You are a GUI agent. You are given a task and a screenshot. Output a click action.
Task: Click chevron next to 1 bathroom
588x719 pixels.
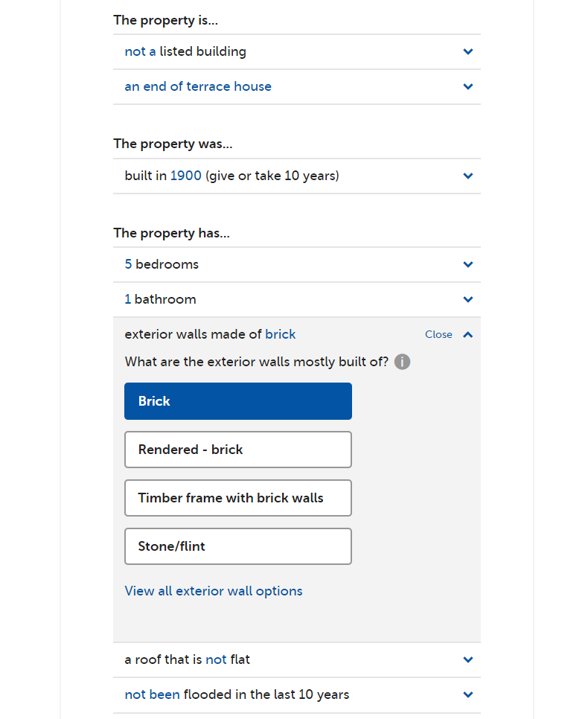click(468, 299)
